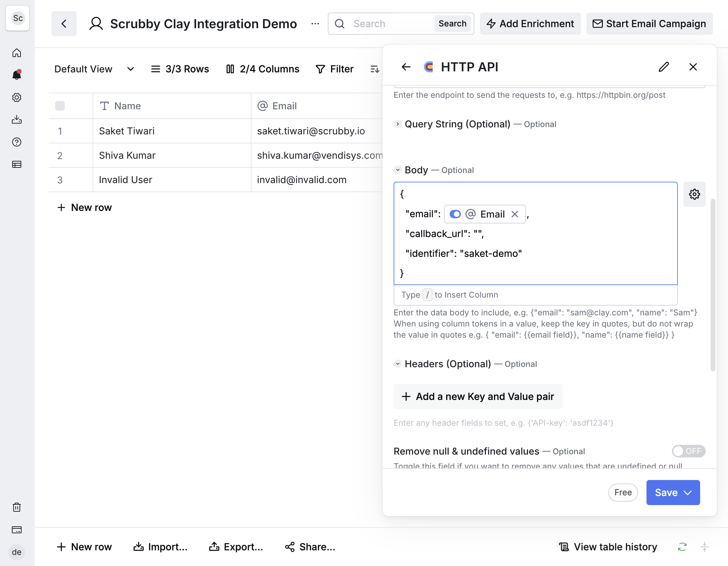Image resolution: width=728 pixels, height=566 pixels.
Task: Open the 3/3 Rows menu
Action: (x=180, y=69)
